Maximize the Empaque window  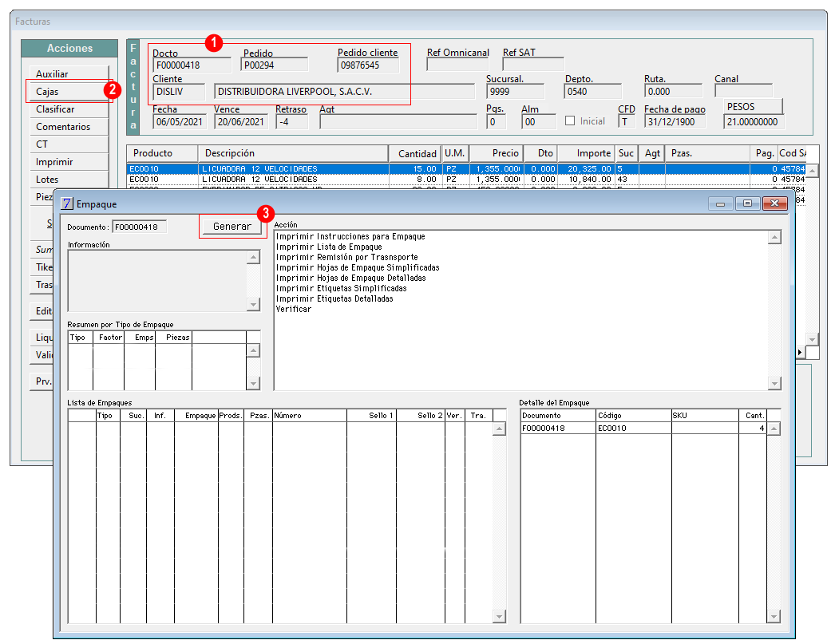click(747, 203)
